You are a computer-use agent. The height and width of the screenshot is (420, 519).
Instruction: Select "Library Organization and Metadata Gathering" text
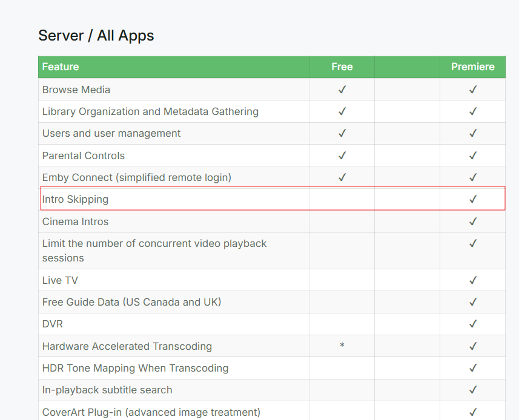(x=150, y=111)
